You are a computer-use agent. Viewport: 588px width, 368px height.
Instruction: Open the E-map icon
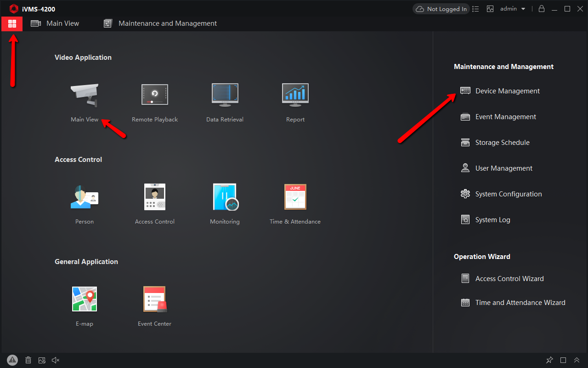(x=85, y=299)
